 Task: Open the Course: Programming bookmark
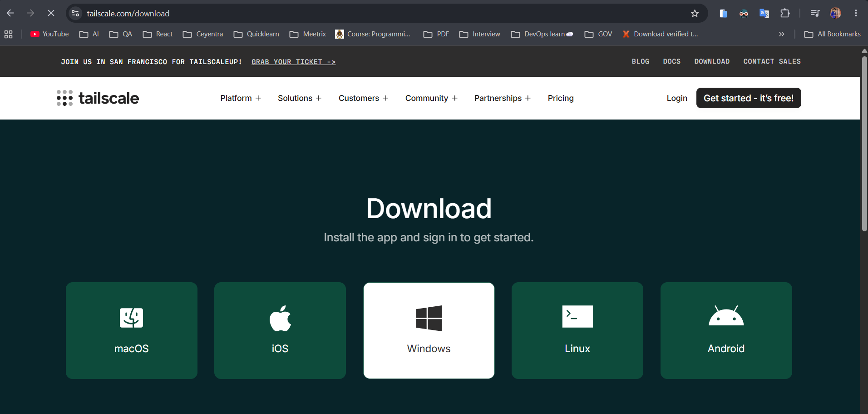click(373, 34)
